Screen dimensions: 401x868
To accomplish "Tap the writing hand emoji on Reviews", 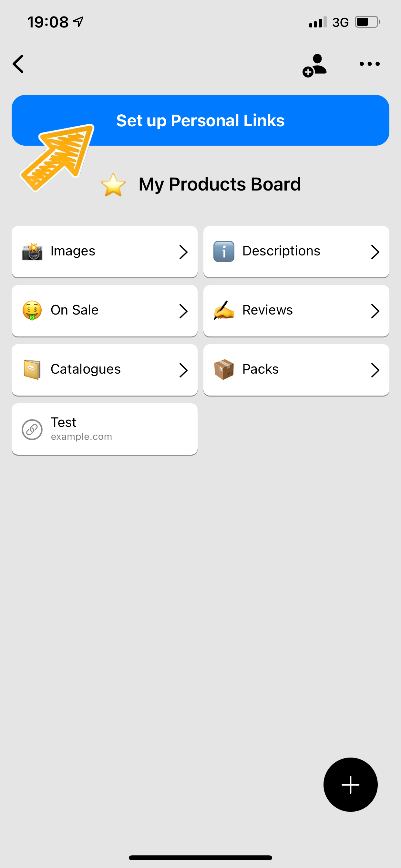I will coord(224,310).
